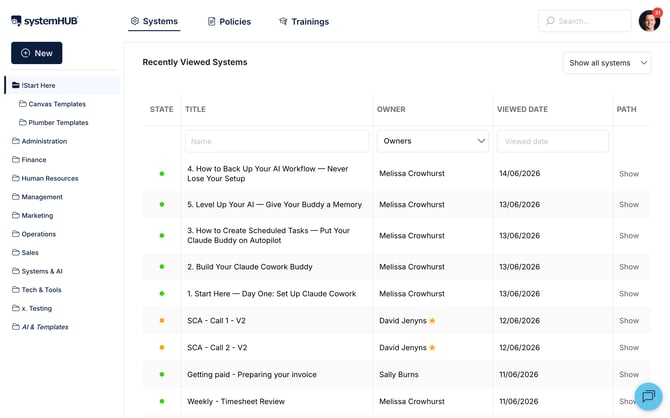Open the notification badge on the avatar
The width and height of the screenshot is (670, 418).
tap(657, 13)
